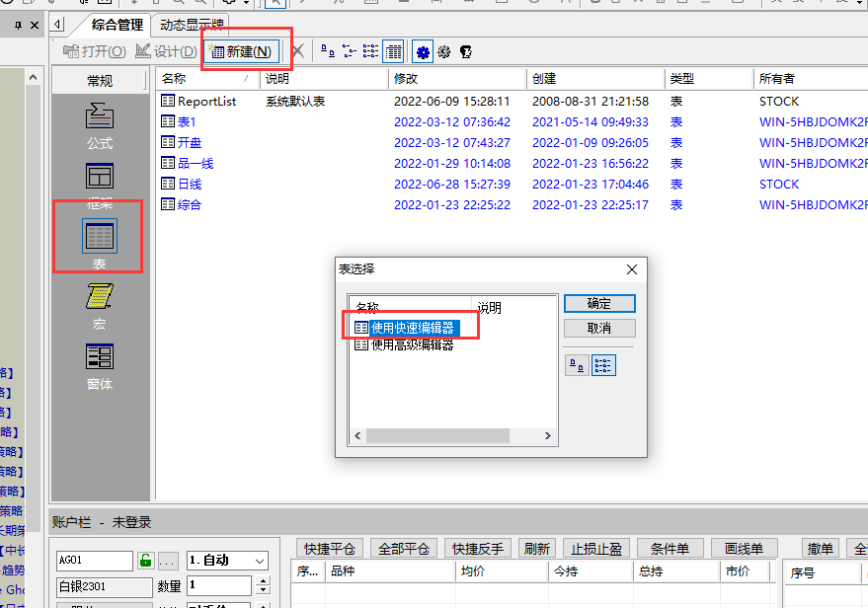
Task: Switch toolbar to small icons view
Action: pyautogui.click(x=349, y=52)
